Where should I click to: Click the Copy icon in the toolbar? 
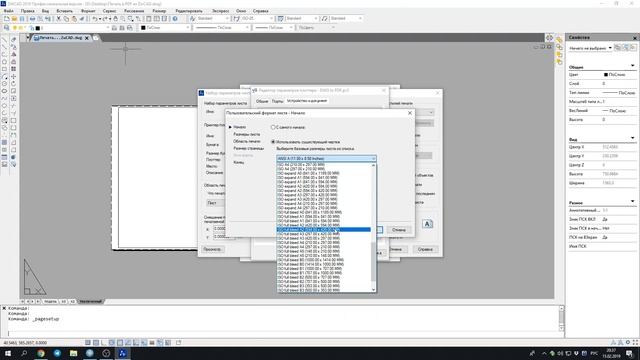point(66,19)
